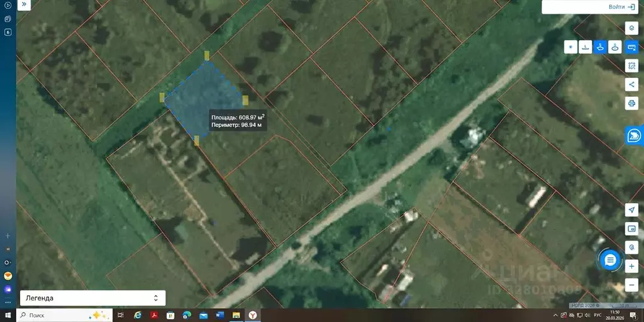Open Microsoft Word from taskbar
The width and height of the screenshot is (644, 322).
[219, 315]
